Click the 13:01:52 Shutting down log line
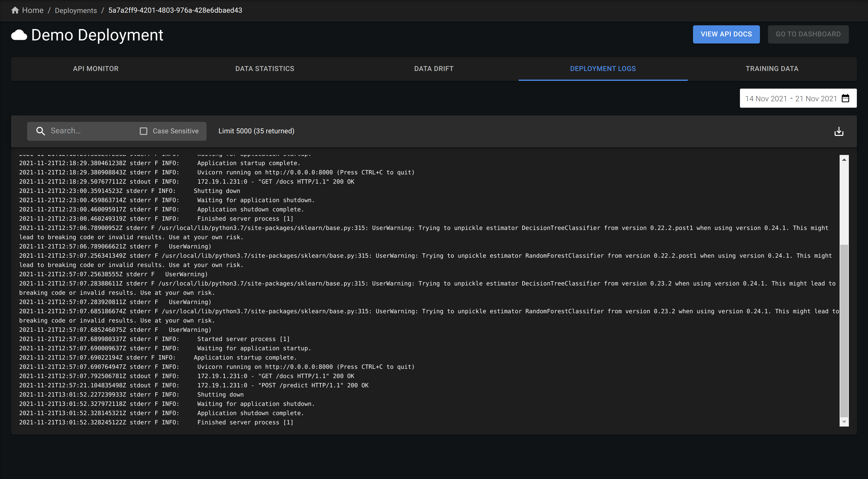868x479 pixels. click(x=131, y=395)
